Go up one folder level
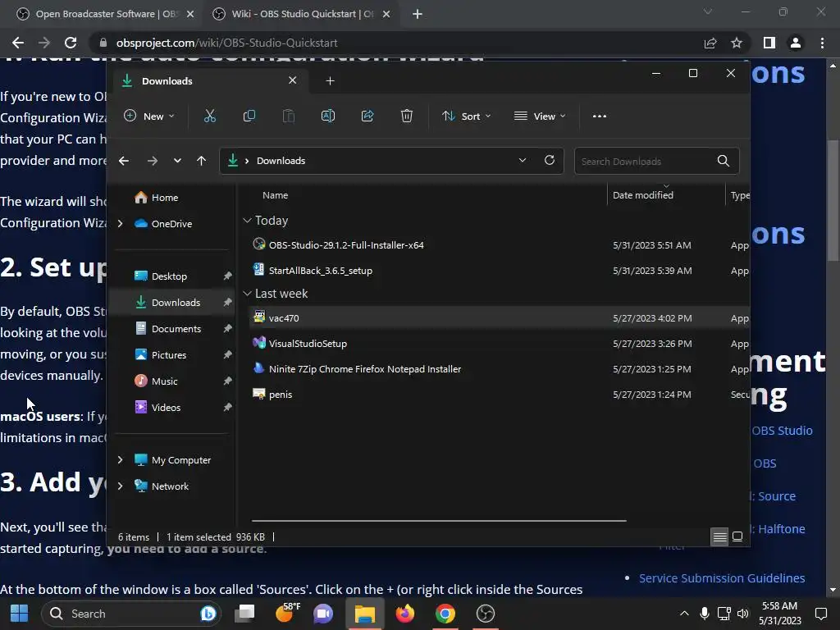Image resolution: width=840 pixels, height=630 pixels. pyautogui.click(x=202, y=161)
